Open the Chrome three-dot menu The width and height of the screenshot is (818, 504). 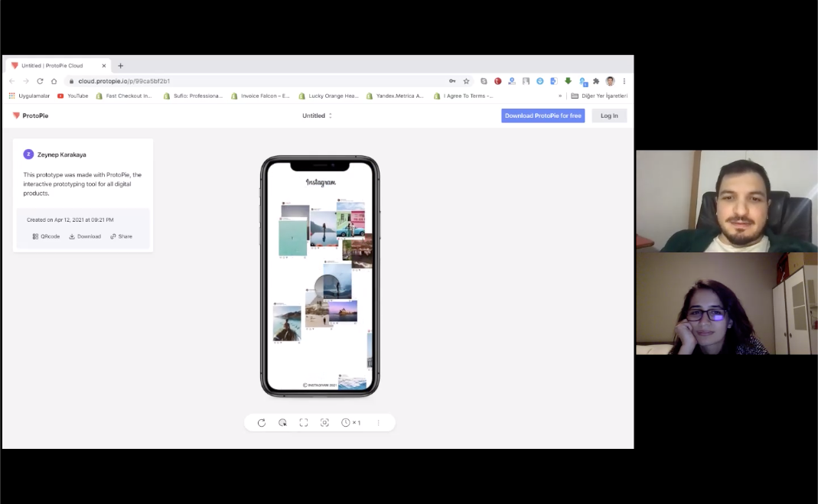[x=624, y=81]
